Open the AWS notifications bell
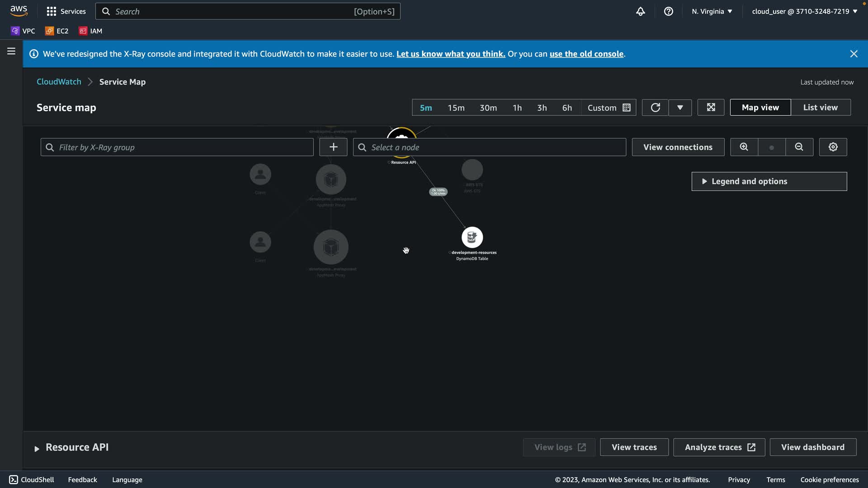The height and width of the screenshot is (488, 868). [640, 11]
